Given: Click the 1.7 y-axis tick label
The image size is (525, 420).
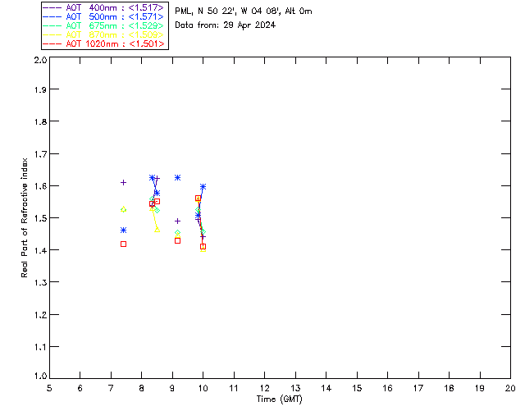Looking at the screenshot, I should pos(40,154).
